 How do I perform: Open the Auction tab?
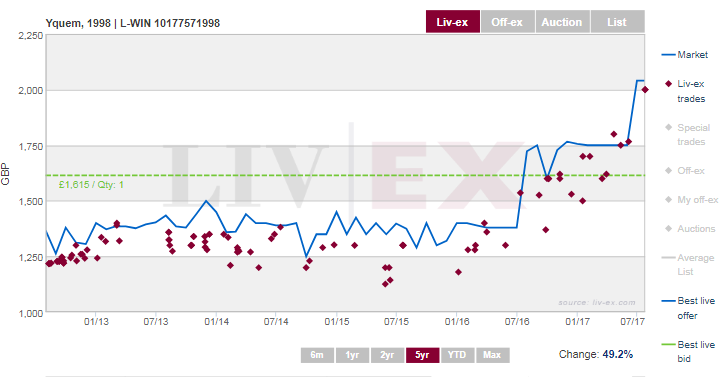[562, 22]
